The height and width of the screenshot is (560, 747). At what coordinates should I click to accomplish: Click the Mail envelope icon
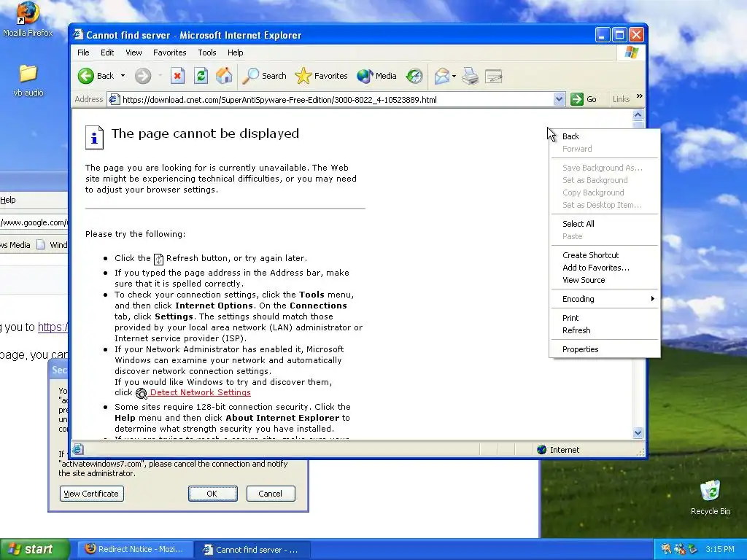coord(441,76)
